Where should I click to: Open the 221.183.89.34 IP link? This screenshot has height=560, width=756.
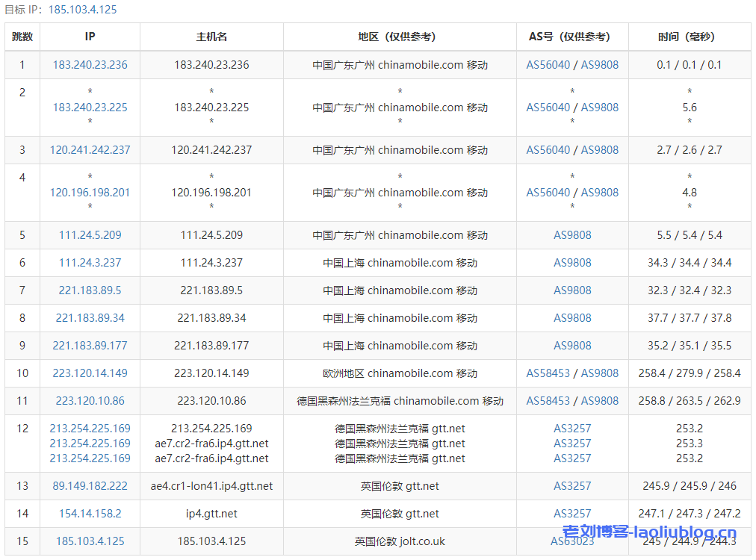(90, 318)
